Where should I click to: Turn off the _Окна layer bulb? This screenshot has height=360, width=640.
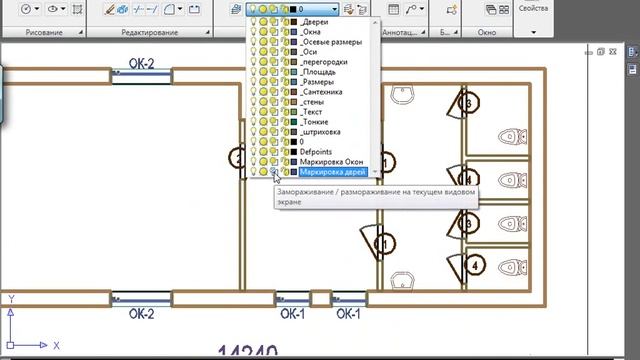tap(253, 32)
